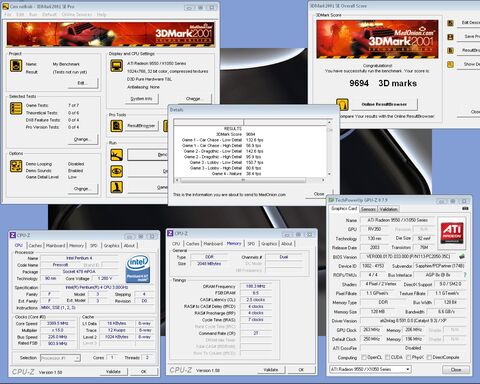Click the title icon of the processor CPU-Z window
The height and width of the screenshot is (384, 480).
12,235
